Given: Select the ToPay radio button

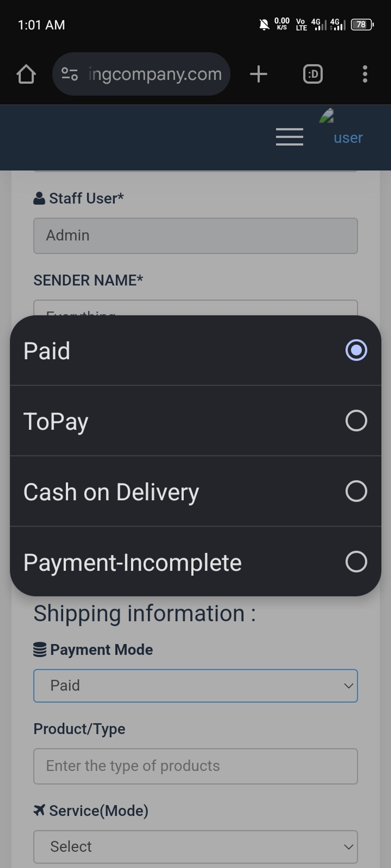Looking at the screenshot, I should click(x=356, y=420).
